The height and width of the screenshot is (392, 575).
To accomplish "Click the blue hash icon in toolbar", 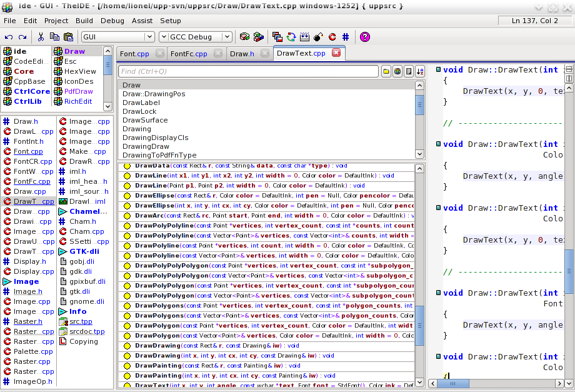I will [x=346, y=37].
